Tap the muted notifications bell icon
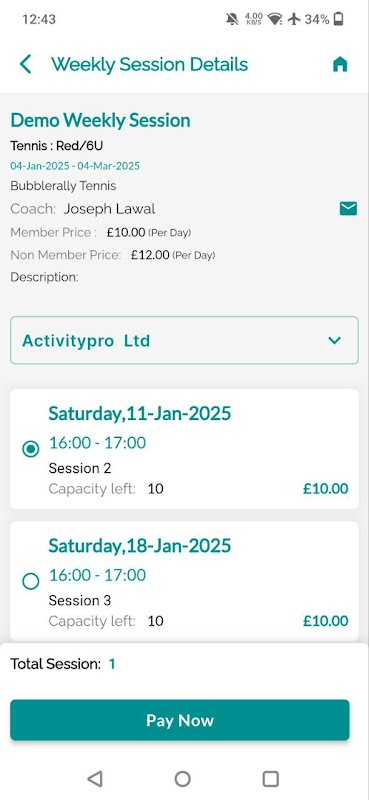The width and height of the screenshot is (369, 800). tap(232, 19)
